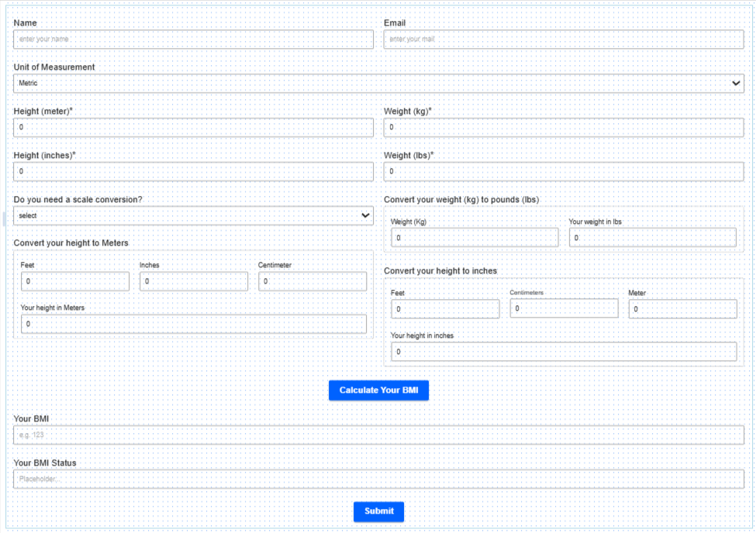This screenshot has height=533, width=756.
Task: Click the chevron arrow on Metric dropdown
Action: [x=736, y=84]
